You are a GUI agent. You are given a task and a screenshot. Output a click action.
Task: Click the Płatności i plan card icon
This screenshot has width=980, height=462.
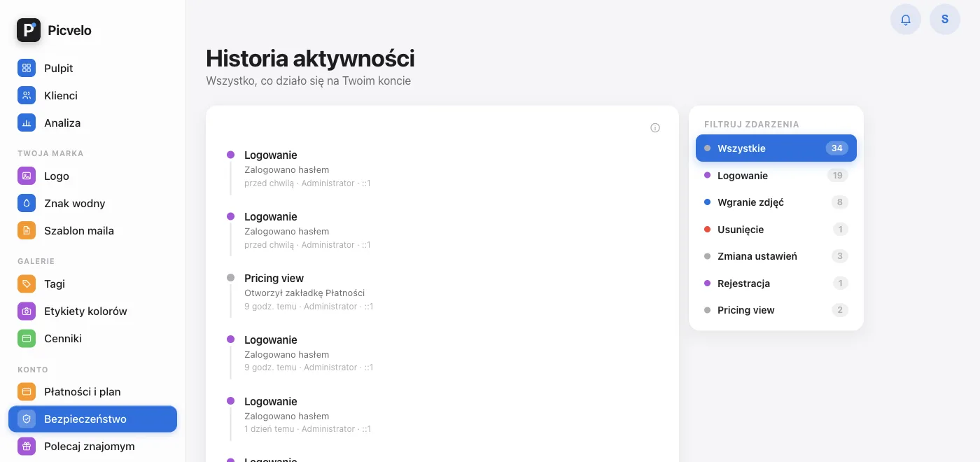tap(27, 391)
